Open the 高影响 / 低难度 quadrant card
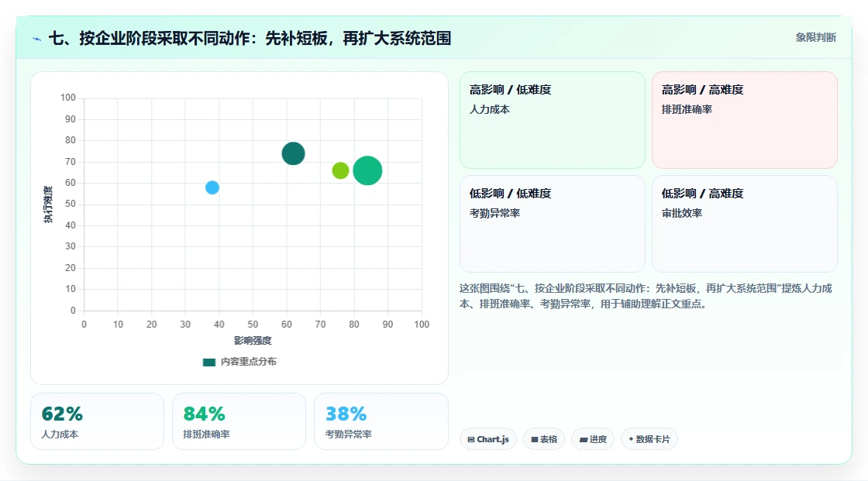Screen dimensions: 868x481 click(x=553, y=119)
